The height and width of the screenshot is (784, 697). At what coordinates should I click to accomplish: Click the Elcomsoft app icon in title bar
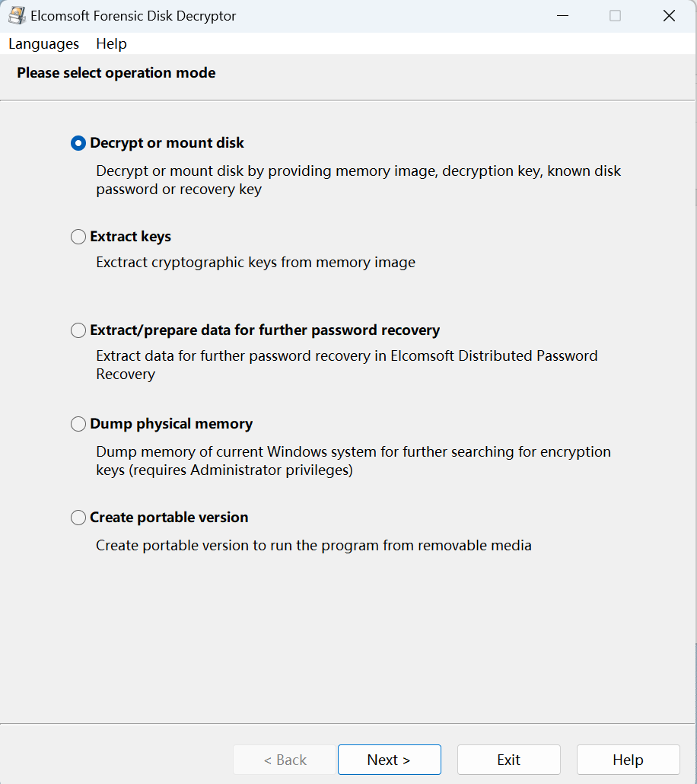[x=16, y=15]
